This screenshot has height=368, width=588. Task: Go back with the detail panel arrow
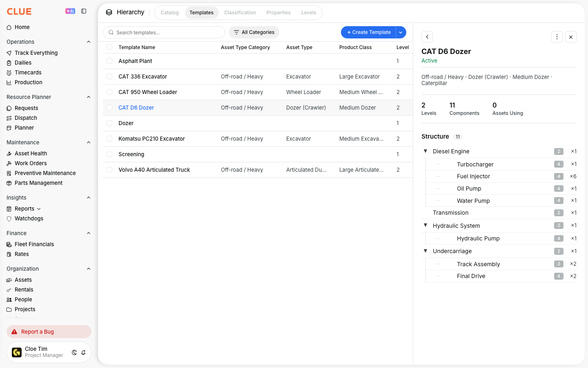427,37
